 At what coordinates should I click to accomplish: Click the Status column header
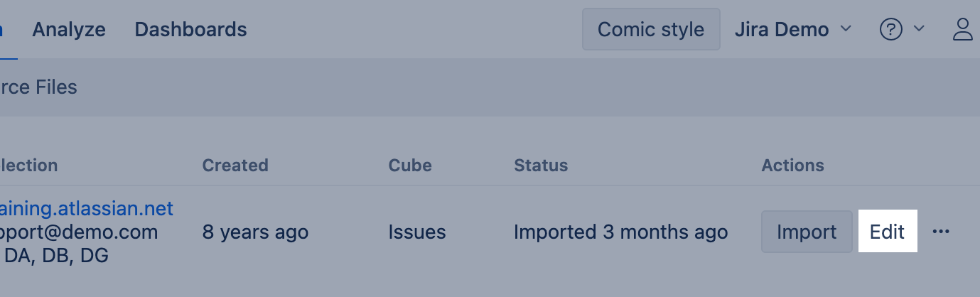(x=541, y=166)
